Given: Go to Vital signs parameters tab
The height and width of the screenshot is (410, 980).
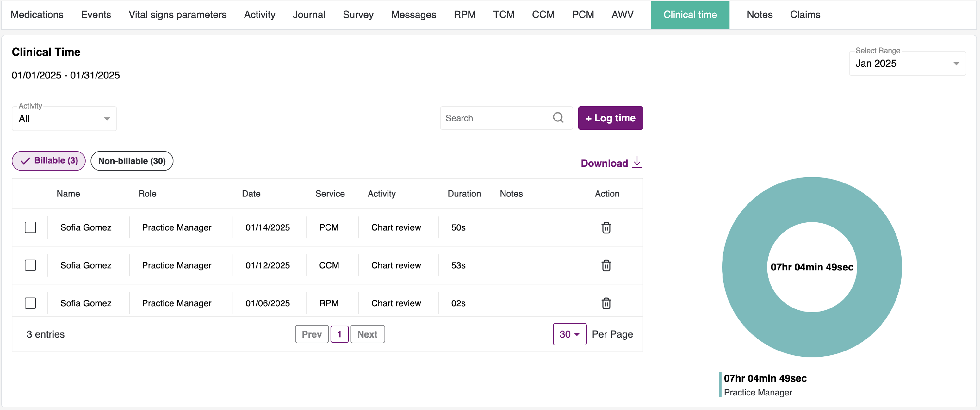Looking at the screenshot, I should click(x=177, y=14).
